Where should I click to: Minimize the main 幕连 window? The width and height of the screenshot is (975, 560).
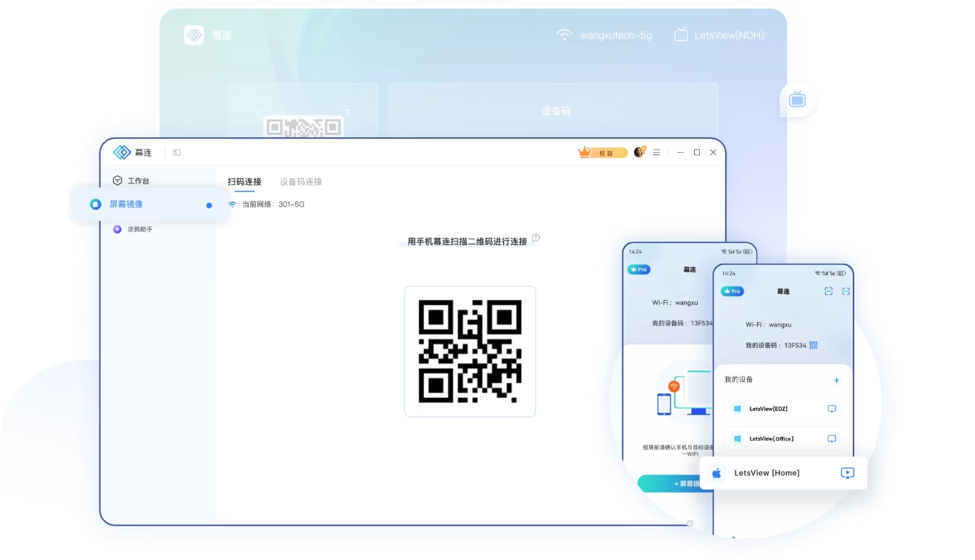pos(680,152)
